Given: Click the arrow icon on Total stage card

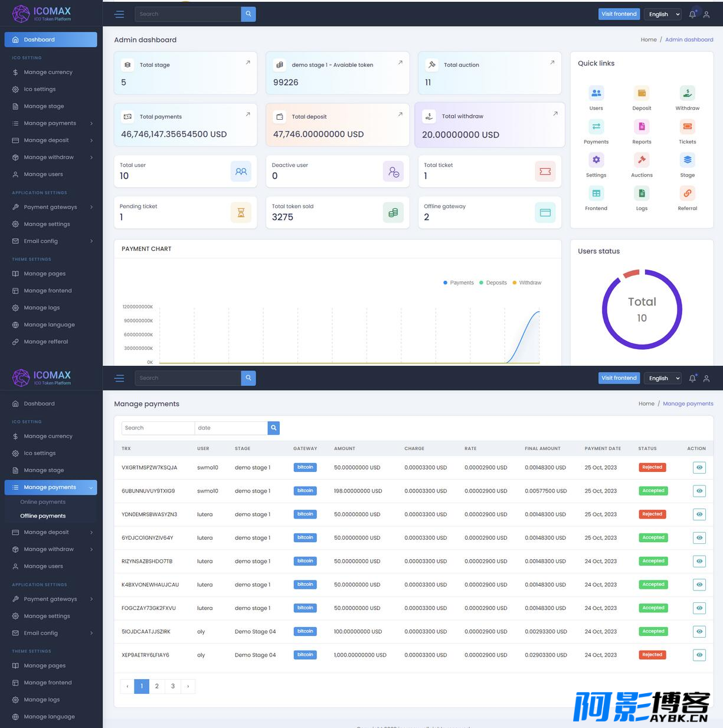Looking at the screenshot, I should (x=248, y=62).
